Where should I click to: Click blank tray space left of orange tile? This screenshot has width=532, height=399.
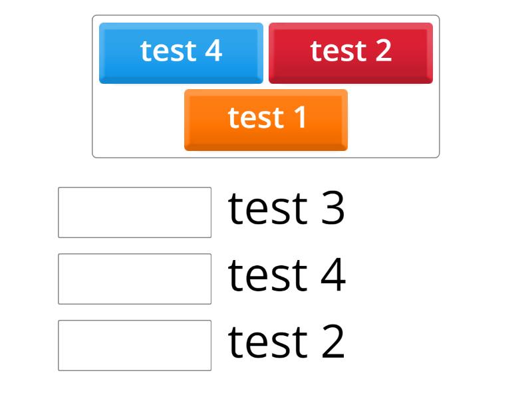click(x=138, y=120)
